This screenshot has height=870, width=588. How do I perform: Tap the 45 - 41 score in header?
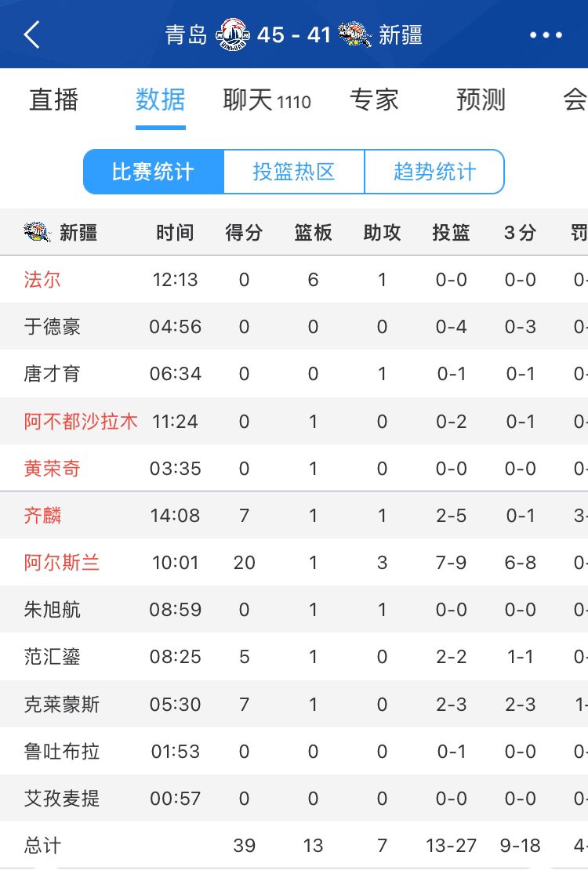(294, 35)
